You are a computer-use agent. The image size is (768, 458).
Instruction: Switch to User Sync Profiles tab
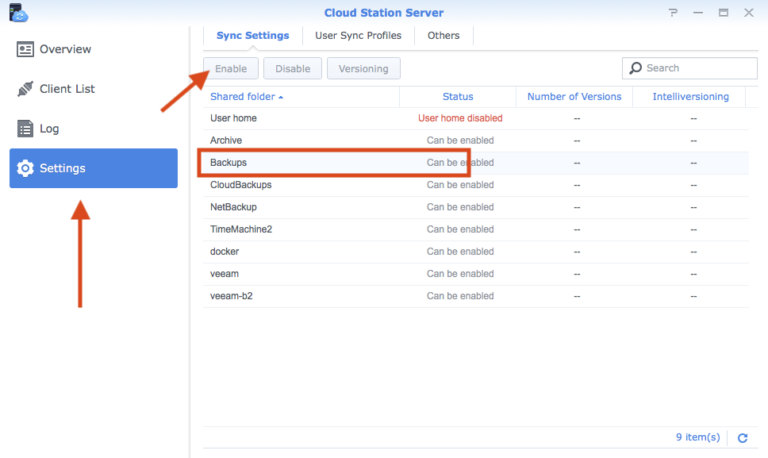(x=358, y=35)
